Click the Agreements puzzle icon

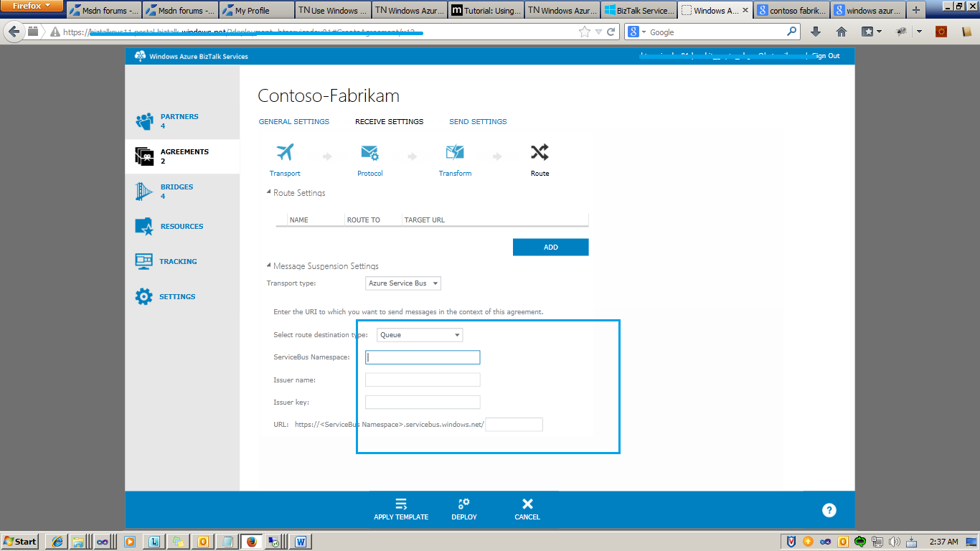point(144,156)
